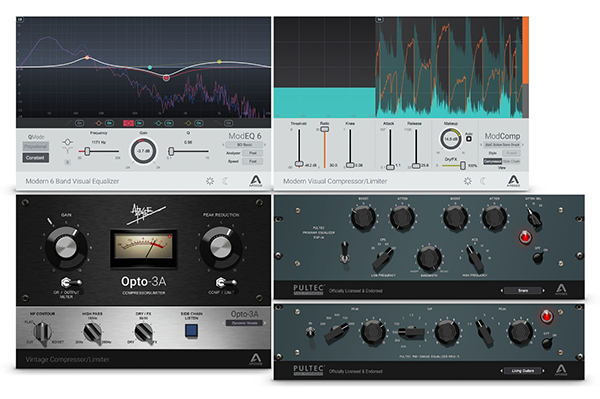The image size is (600, 399).
Task: Open Analyzer mode dropdown in ModEQ 6
Action: [253, 153]
